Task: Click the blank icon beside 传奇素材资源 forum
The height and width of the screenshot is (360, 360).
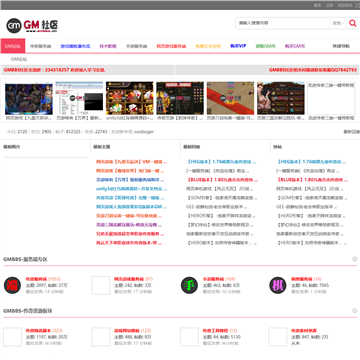Action: (277, 337)
